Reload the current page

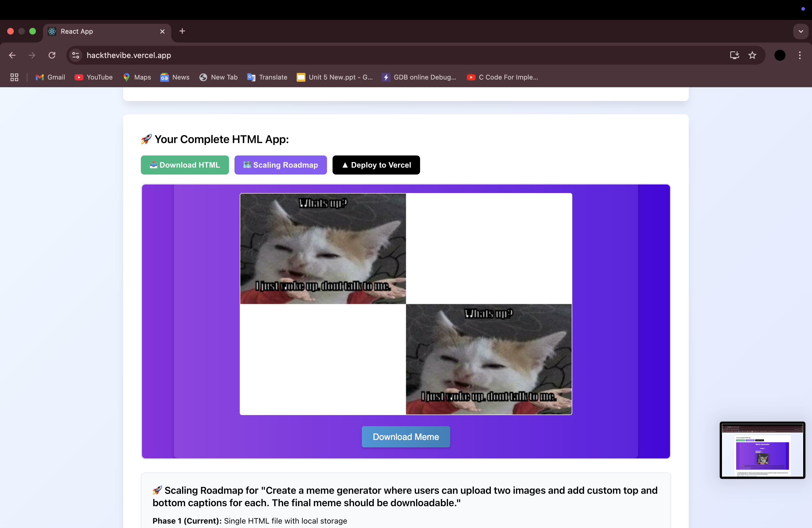[52, 55]
